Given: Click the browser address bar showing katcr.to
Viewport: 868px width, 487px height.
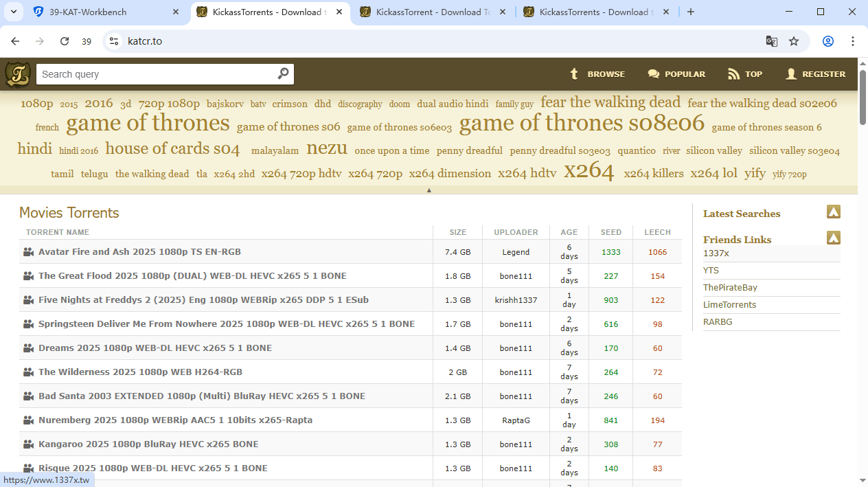Looking at the screenshot, I should click(x=439, y=41).
